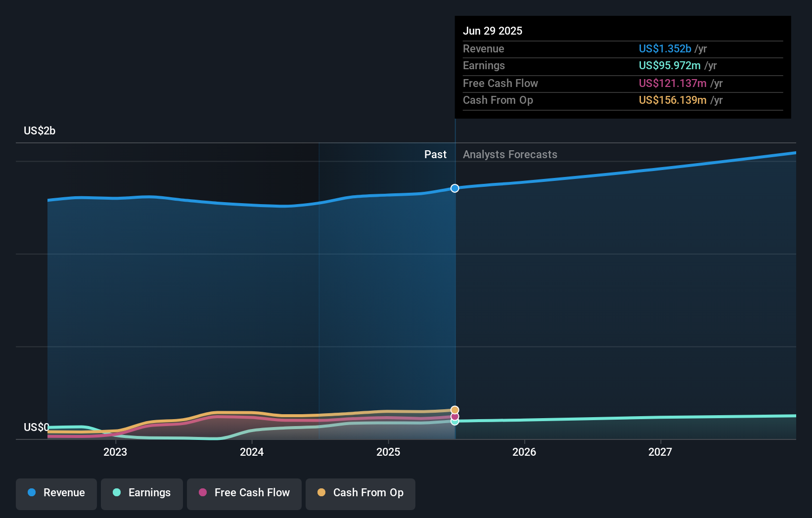Click the 2024 x-axis label

pos(252,452)
